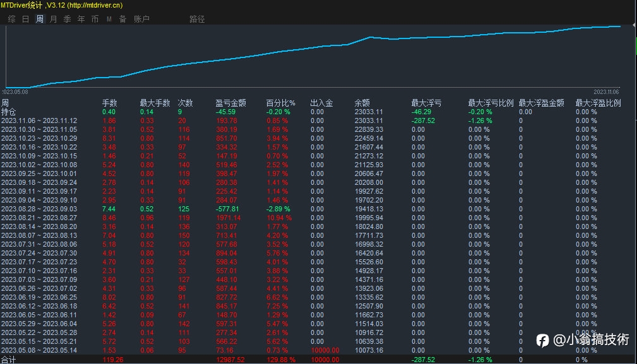637x364 pixels.
Task: Select the highlighted 周 weekly tab
Action: coord(40,19)
